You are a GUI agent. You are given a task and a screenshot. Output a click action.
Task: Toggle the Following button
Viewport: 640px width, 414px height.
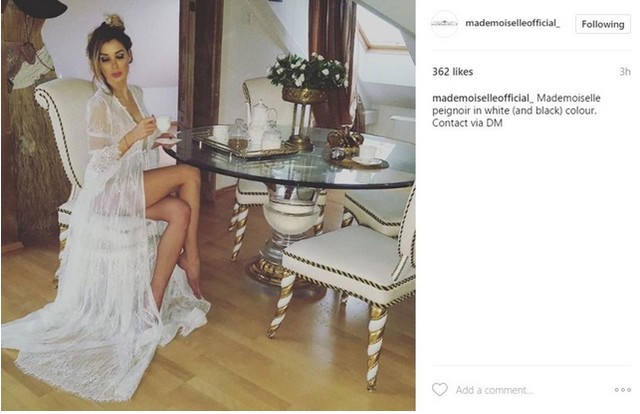coord(603,24)
